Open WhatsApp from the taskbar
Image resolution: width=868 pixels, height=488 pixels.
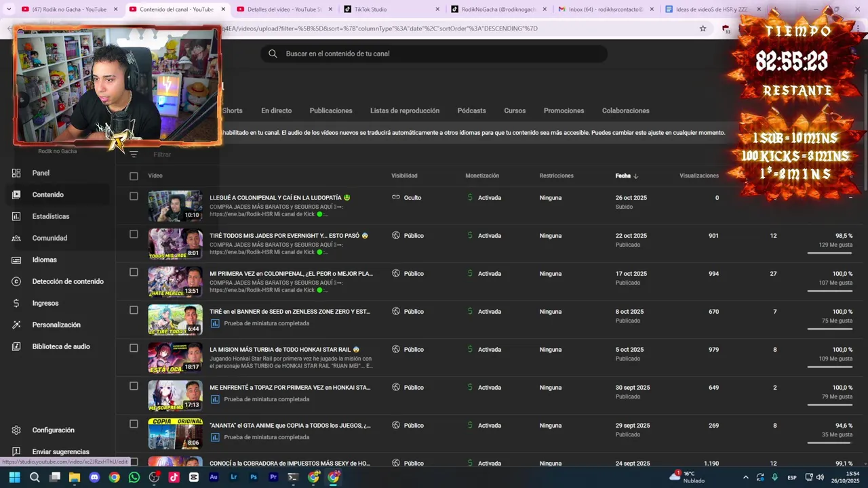134,477
